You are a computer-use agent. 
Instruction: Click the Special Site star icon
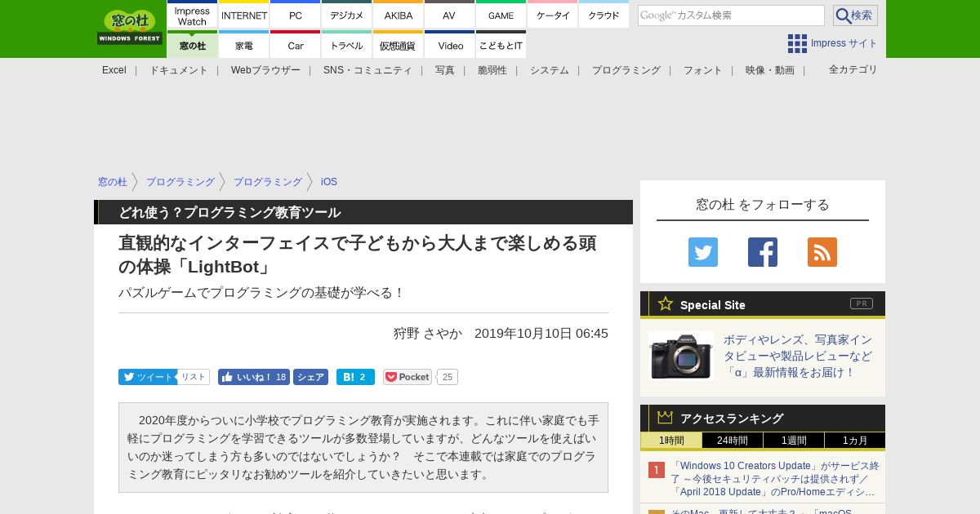point(666,304)
